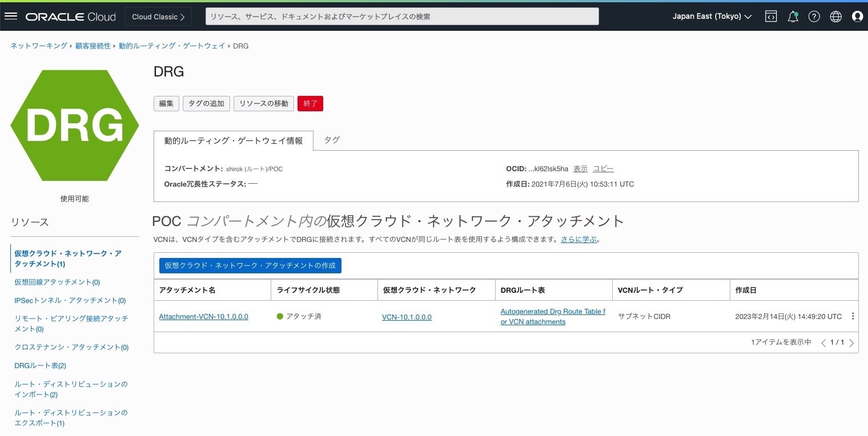The image size is (868, 436).
Task: Click 仮想クラウド・ネットワーク・アタッチメントの作成 button
Action: click(250, 265)
